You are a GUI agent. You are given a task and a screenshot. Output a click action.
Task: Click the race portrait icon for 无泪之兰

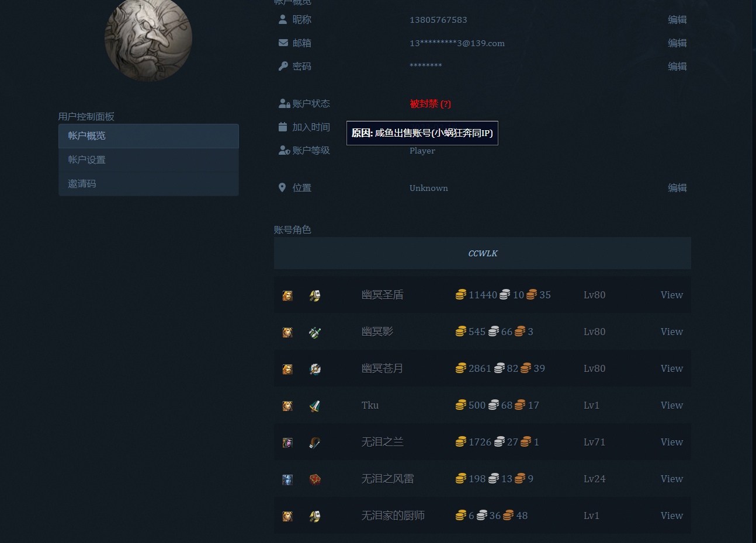pyautogui.click(x=287, y=443)
